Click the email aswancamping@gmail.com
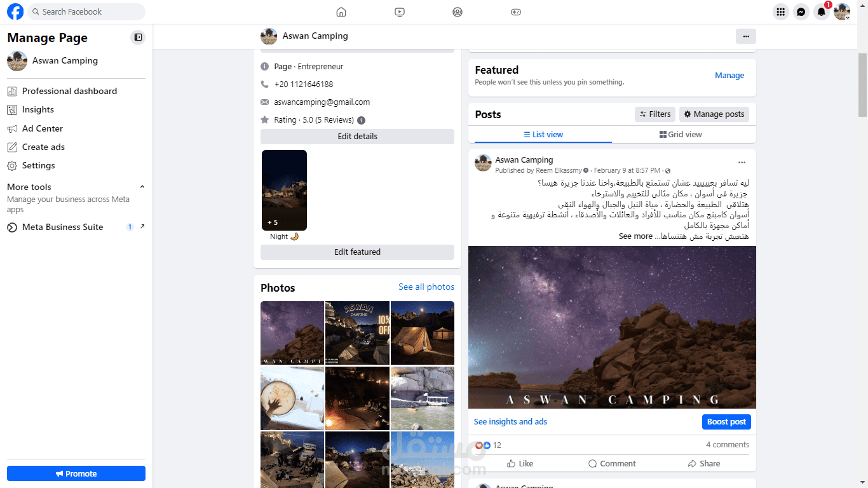The height and width of the screenshot is (488, 868). [322, 102]
